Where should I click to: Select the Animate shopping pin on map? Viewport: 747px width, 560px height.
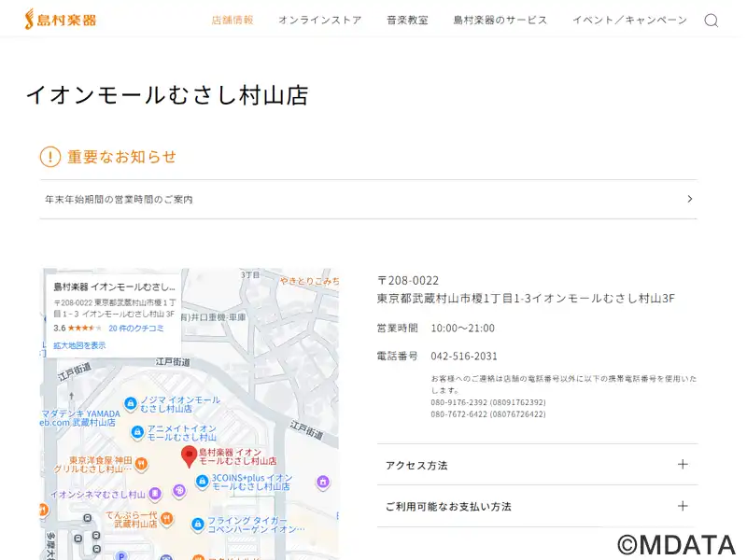point(137,432)
